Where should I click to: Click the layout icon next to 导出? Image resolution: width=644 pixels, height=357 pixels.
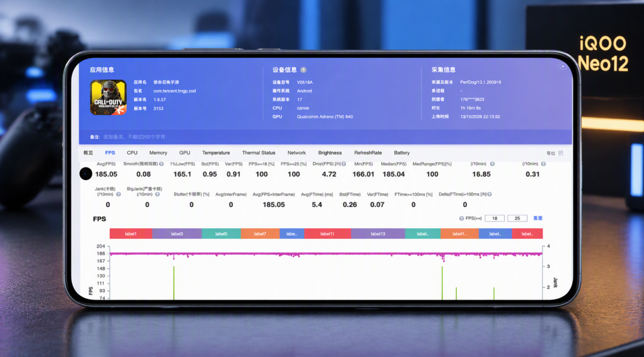[x=561, y=153]
